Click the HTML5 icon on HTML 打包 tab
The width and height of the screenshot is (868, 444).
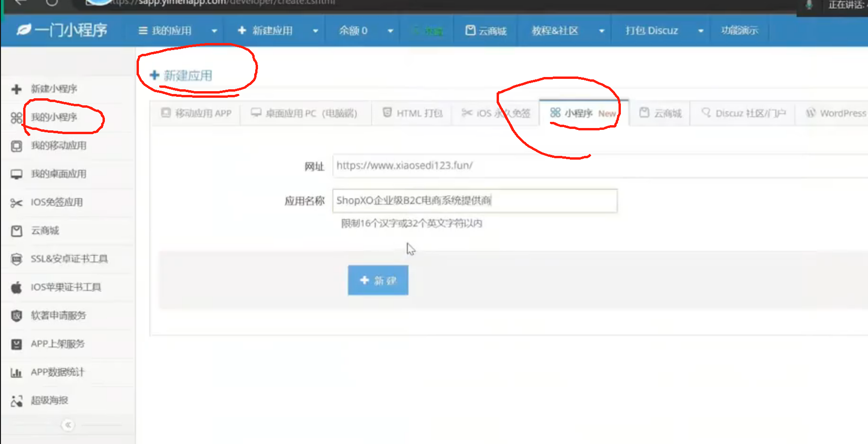tap(387, 112)
